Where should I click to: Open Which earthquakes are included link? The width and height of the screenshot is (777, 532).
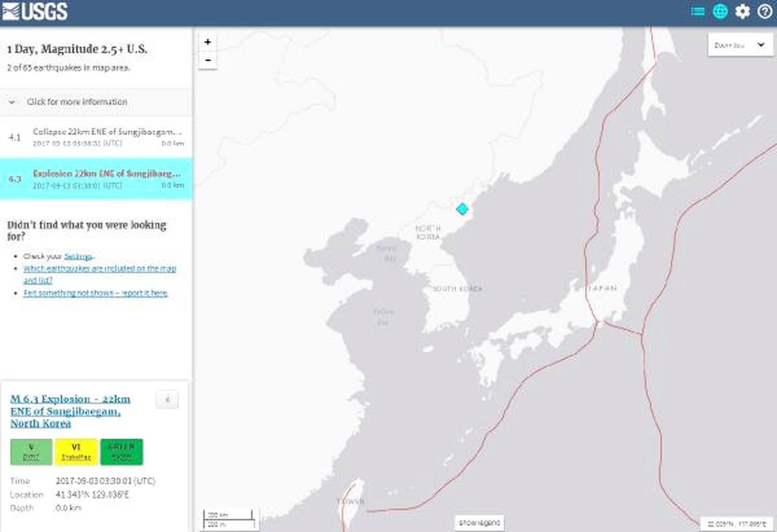coord(100,274)
